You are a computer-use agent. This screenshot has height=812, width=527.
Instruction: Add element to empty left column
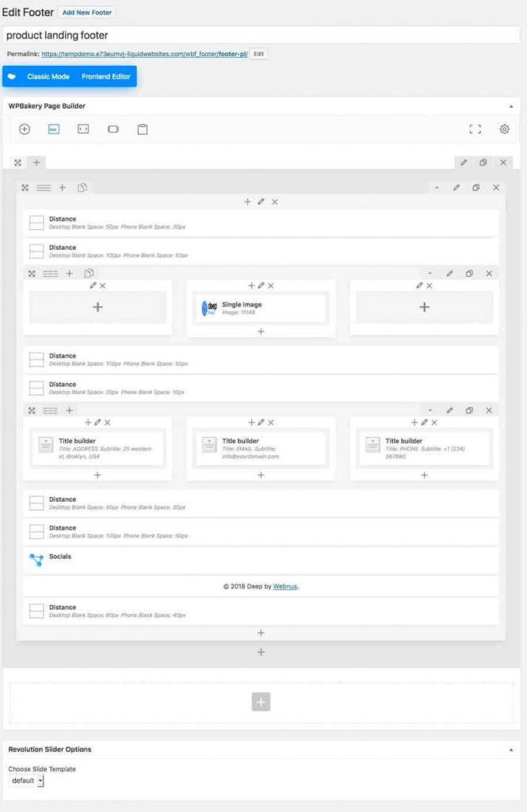[97, 308]
